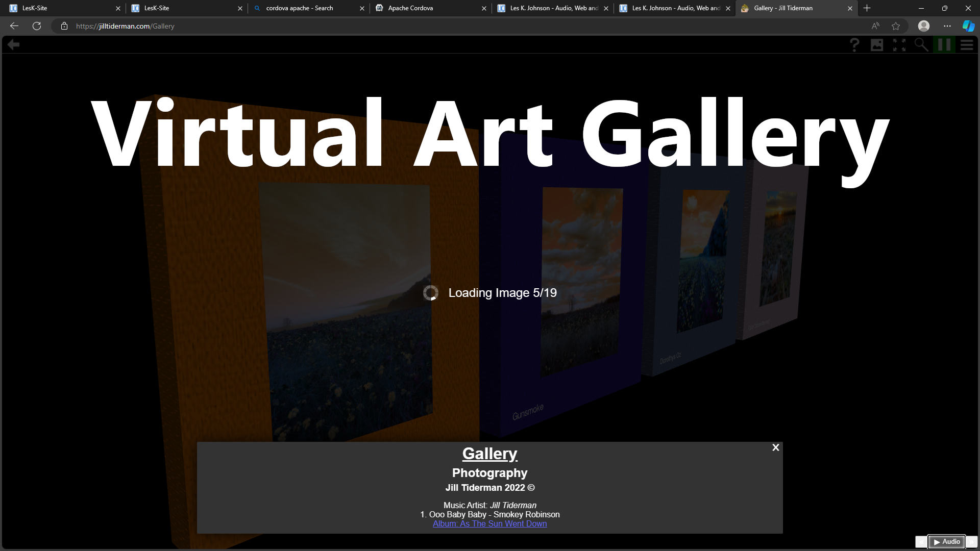Skip to the next audio track
Viewport: 980px width, 551px height.
972,542
